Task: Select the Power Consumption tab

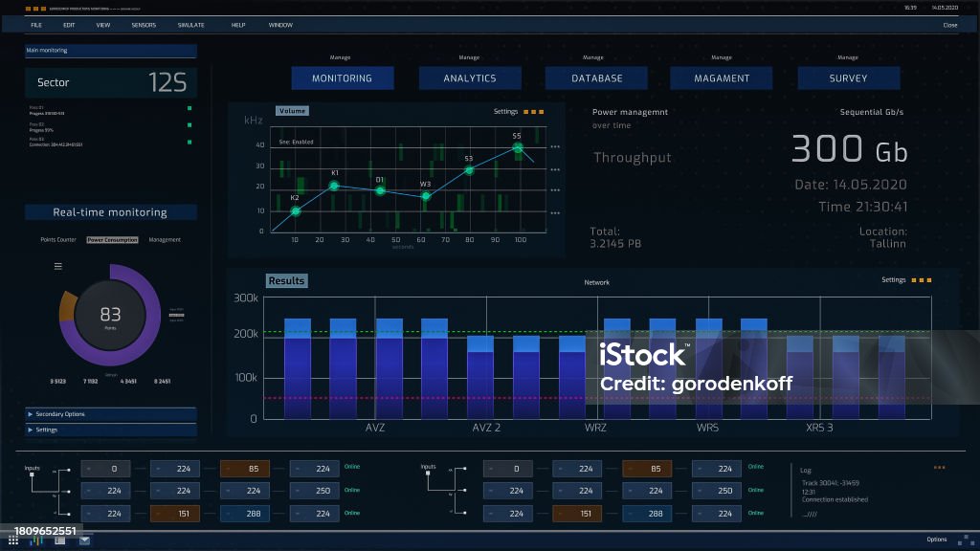Action: [113, 240]
